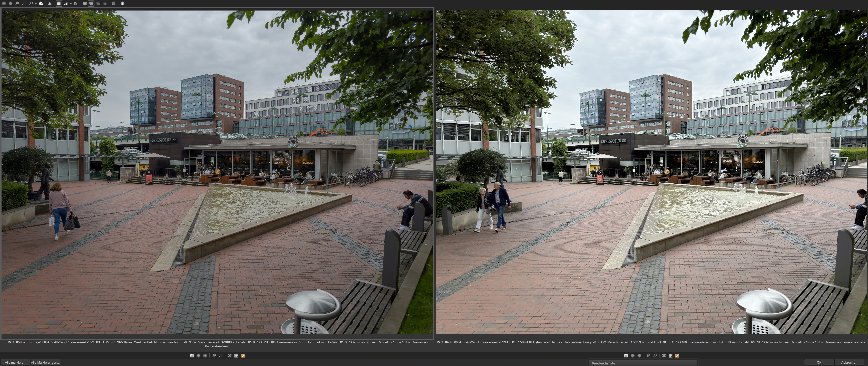
Task: Show the histogram bar chart
Action: (x=66, y=3)
